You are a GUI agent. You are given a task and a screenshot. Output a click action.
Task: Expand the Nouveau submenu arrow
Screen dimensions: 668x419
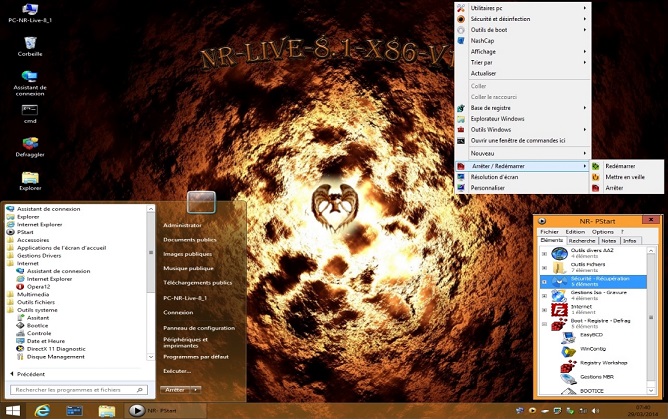point(584,153)
